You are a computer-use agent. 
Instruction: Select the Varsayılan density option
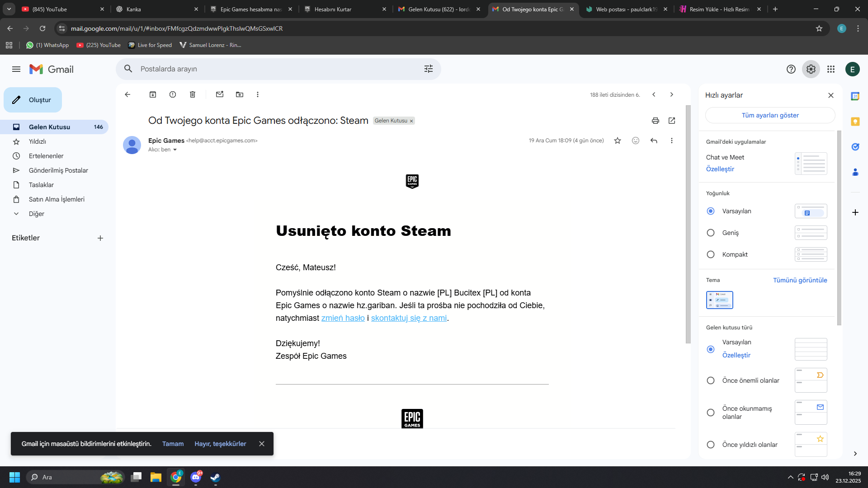(x=711, y=211)
